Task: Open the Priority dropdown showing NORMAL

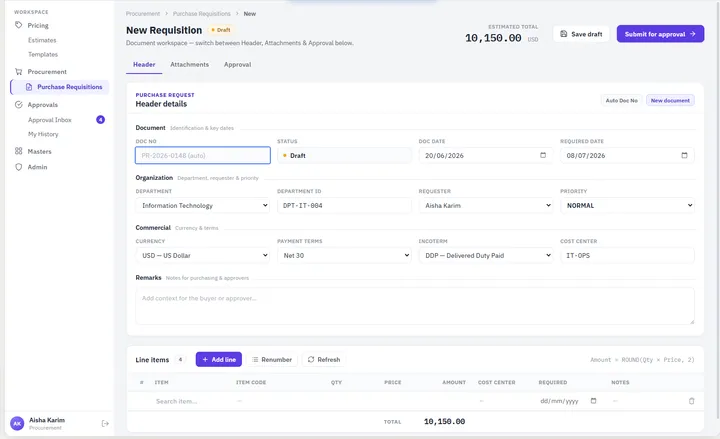Action: pos(627,205)
